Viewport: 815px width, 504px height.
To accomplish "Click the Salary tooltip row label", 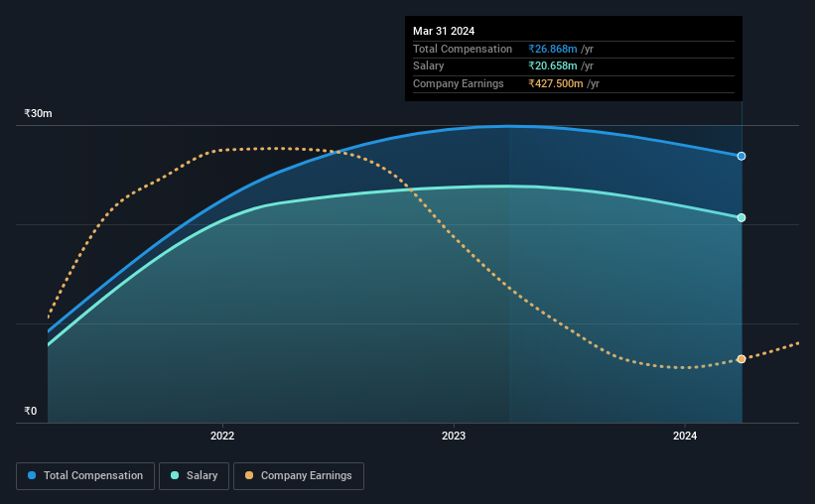I will pos(428,66).
